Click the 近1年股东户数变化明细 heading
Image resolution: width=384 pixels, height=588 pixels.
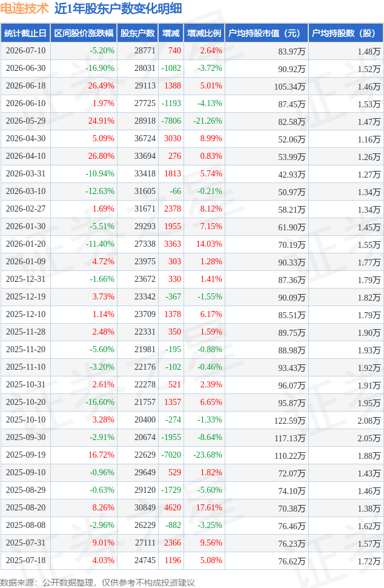coord(118,8)
